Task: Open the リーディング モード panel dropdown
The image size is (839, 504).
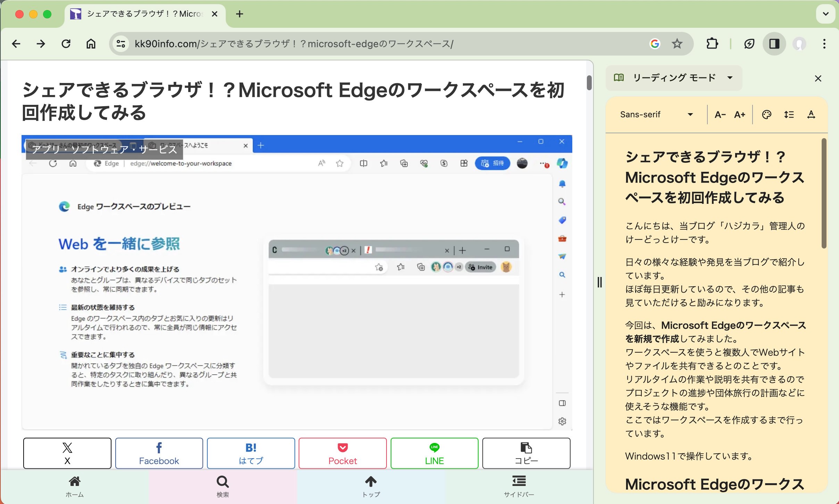Action: click(x=674, y=78)
